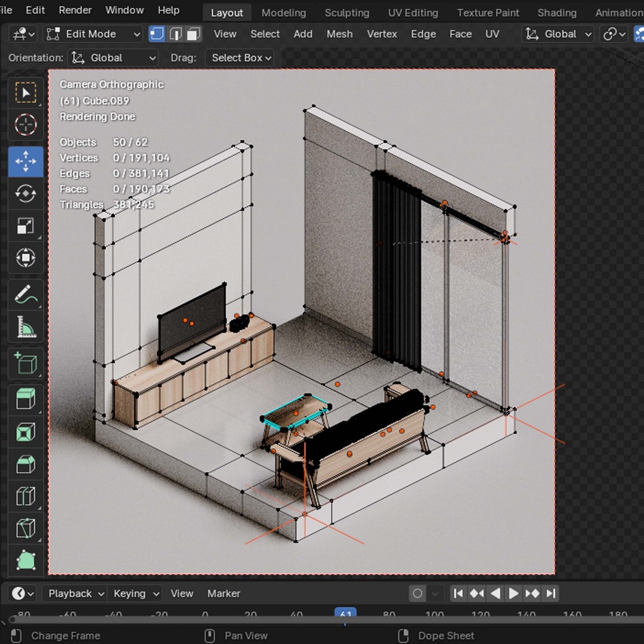The width and height of the screenshot is (644, 644).
Task: Choose the Move tool
Action: point(26,162)
